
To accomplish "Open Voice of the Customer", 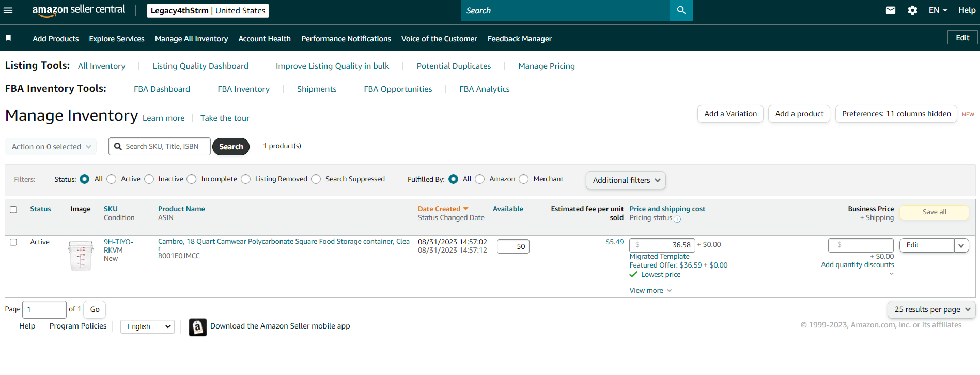I will [439, 39].
